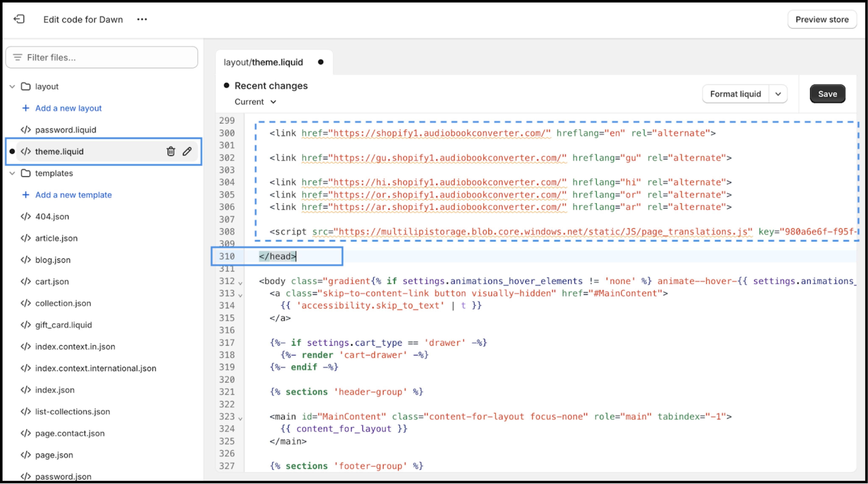Delete theme.liquid using the trash icon
This screenshot has height=484, width=868.
point(171,151)
